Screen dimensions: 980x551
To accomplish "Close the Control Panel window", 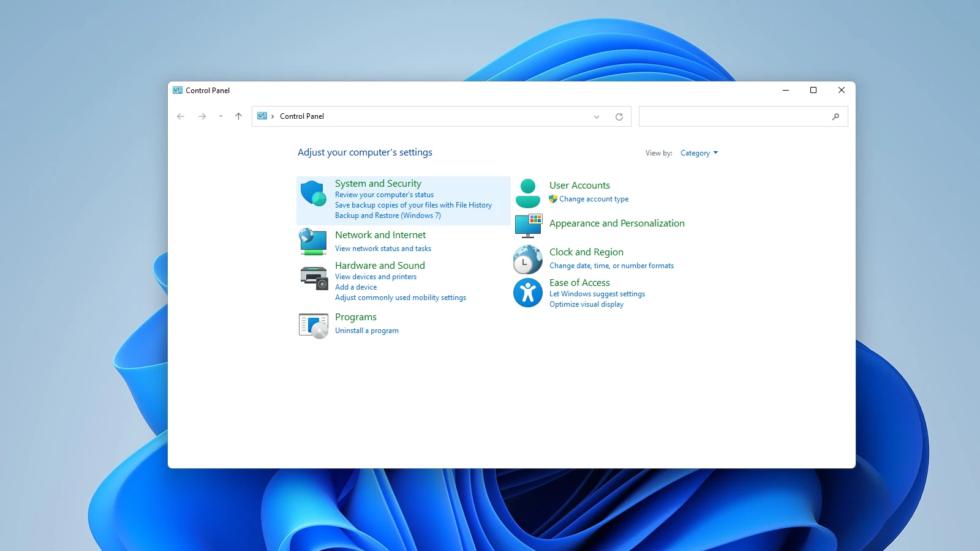I will tap(842, 90).
